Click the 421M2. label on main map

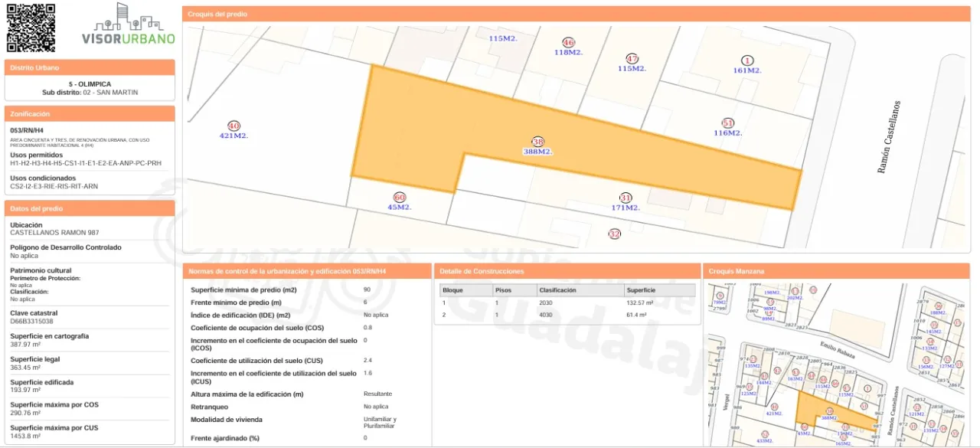tap(234, 136)
